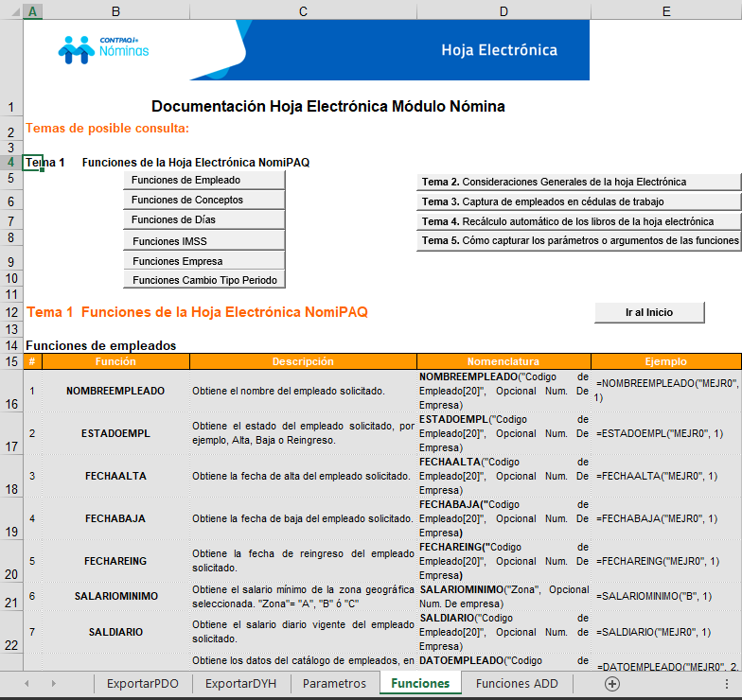Open Tema 5 Cómo capturar los parámetros
742x700 pixels.
[x=578, y=240]
